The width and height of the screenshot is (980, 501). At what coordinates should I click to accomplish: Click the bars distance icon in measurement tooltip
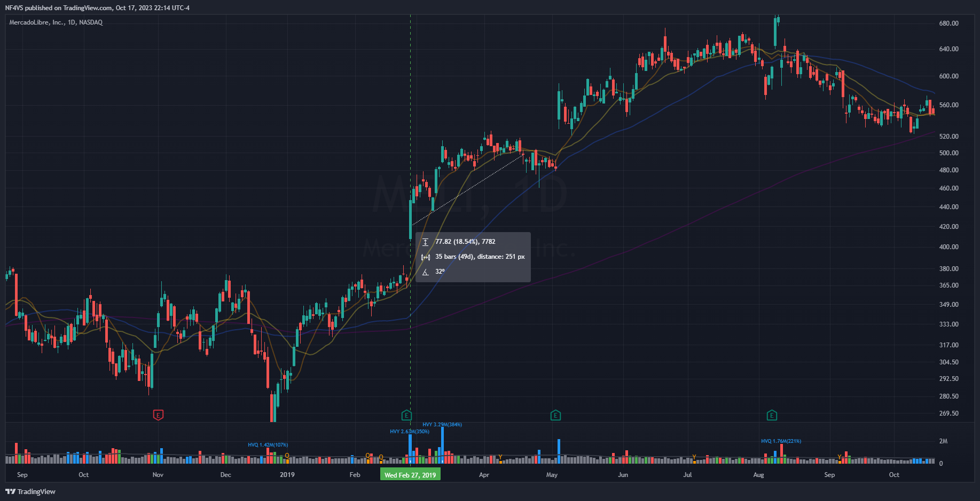tap(426, 257)
